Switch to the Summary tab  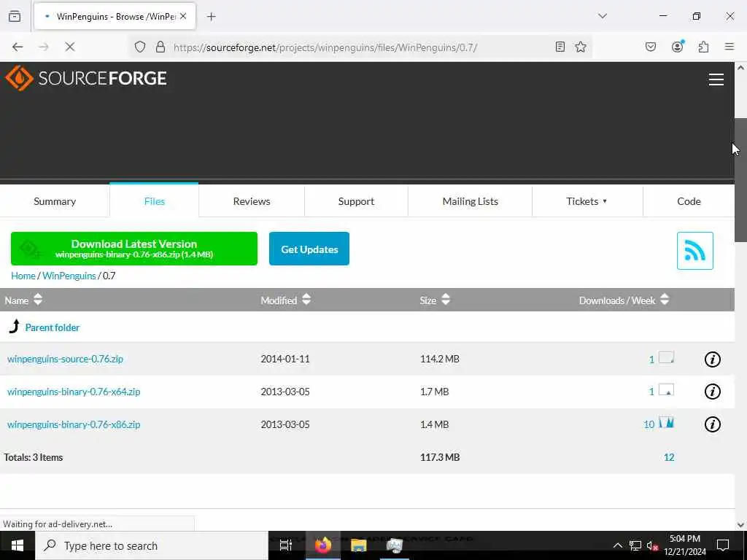[x=55, y=201]
